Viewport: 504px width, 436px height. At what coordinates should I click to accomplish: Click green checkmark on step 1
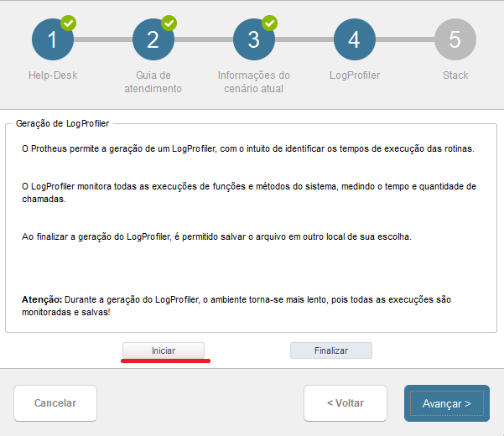coord(69,23)
